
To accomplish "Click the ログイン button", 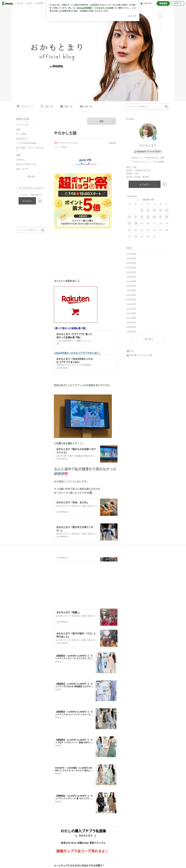I will (178, 3).
